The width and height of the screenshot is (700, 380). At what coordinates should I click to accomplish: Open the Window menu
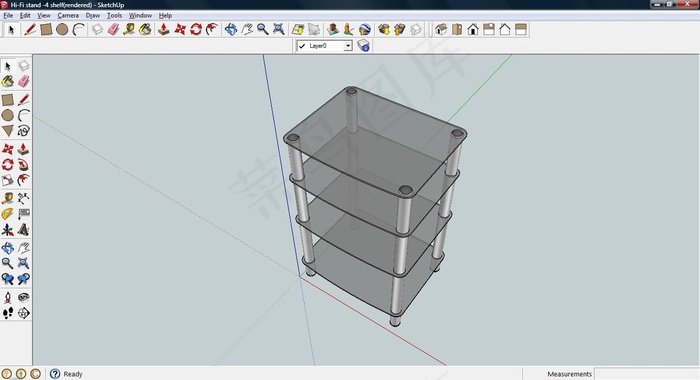(140, 15)
